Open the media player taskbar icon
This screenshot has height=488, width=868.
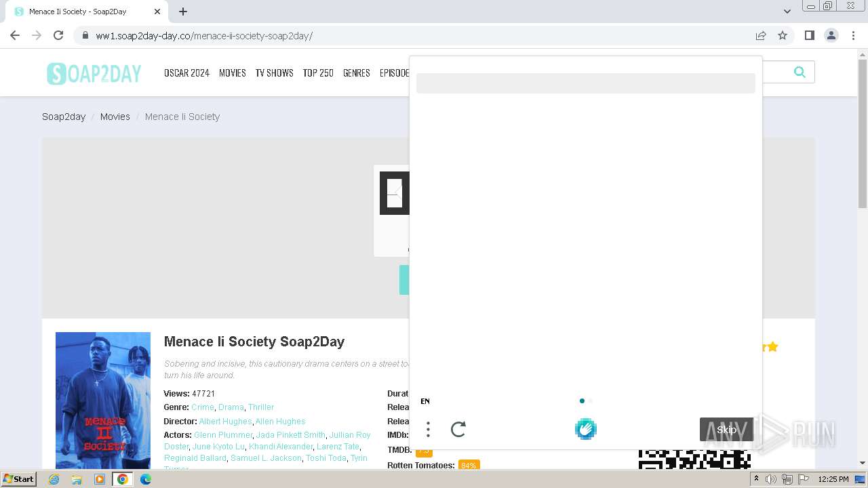point(100,479)
